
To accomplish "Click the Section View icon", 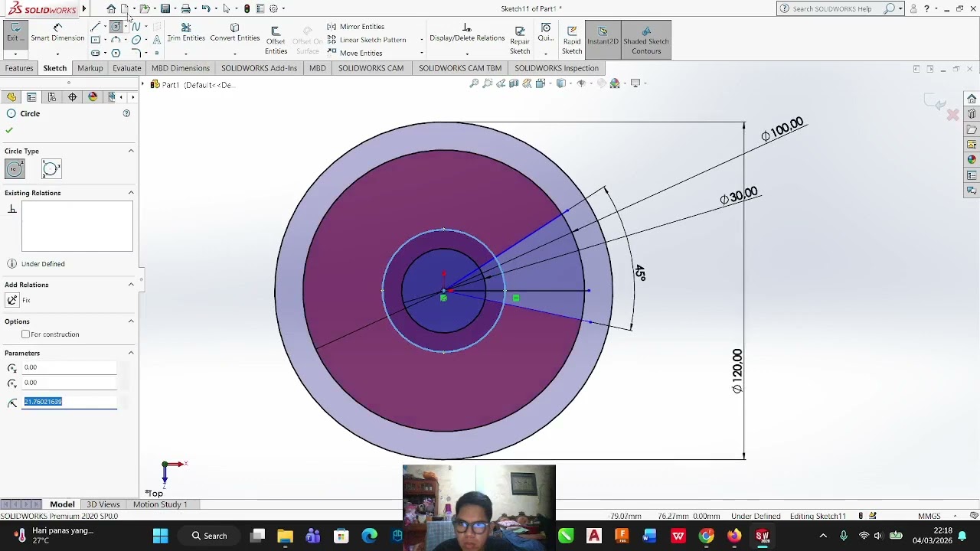I will pyautogui.click(x=514, y=83).
